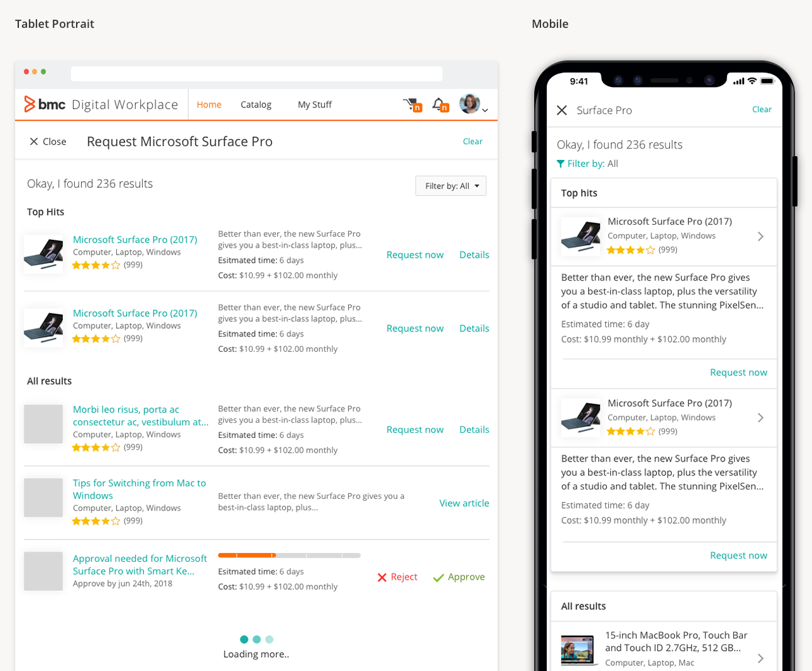Tap chevron beside 15-inch MacBook Pro result
The height and width of the screenshot is (671, 812).
[x=761, y=658]
